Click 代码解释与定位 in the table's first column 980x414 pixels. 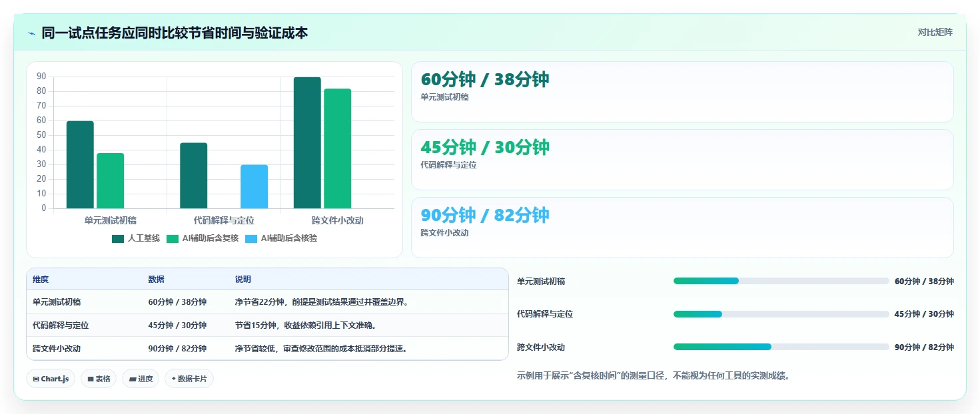pos(61,325)
